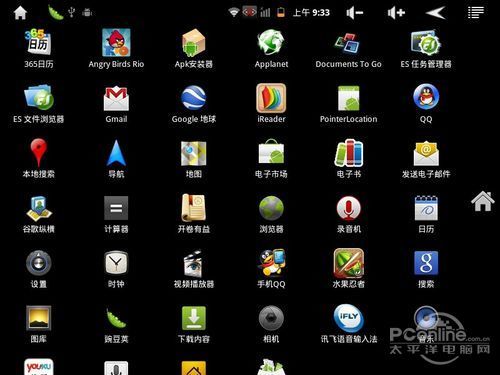The width and height of the screenshot is (500, 375).
Task: Decrease volume with speaker minus button
Action: [x=355, y=13]
